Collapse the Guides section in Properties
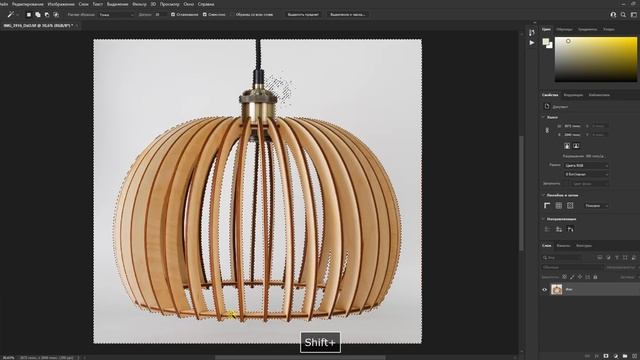 pos(543,219)
